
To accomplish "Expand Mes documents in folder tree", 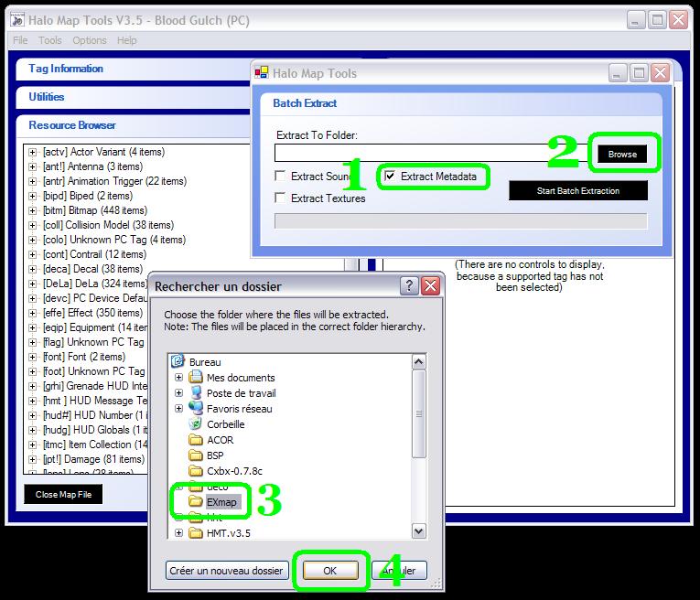I will [x=178, y=378].
